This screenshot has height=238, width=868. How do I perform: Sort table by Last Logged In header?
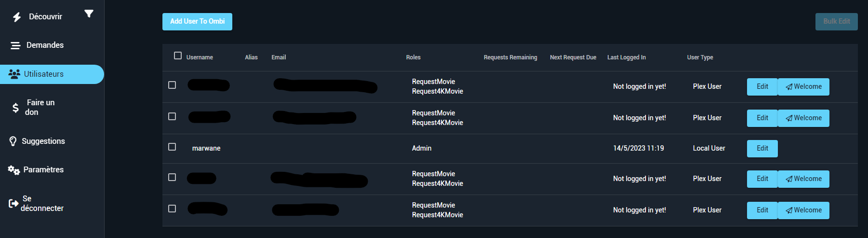pyautogui.click(x=626, y=57)
